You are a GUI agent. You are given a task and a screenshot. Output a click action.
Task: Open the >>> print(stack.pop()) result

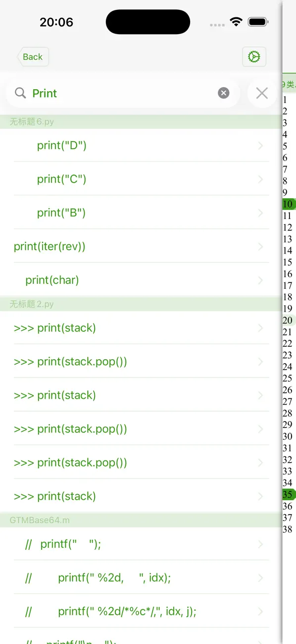pyautogui.click(x=70, y=362)
